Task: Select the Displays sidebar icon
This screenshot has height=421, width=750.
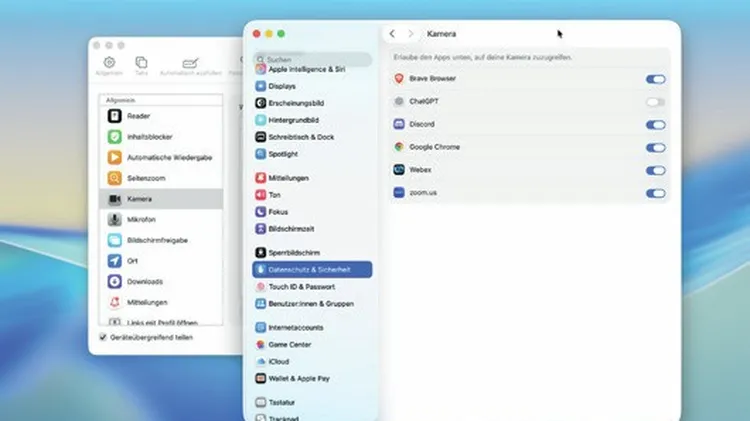Action: (x=260, y=87)
